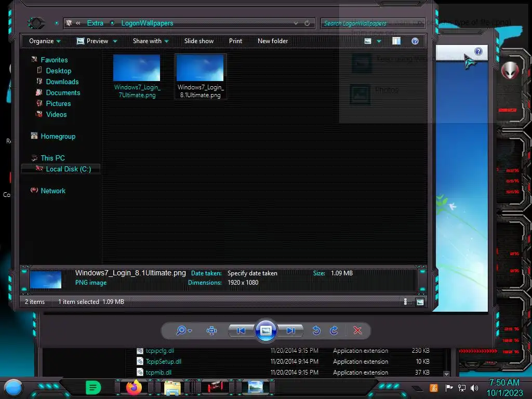Expand the view options dropdown arrow
The image size is (532, 399).
tap(379, 42)
